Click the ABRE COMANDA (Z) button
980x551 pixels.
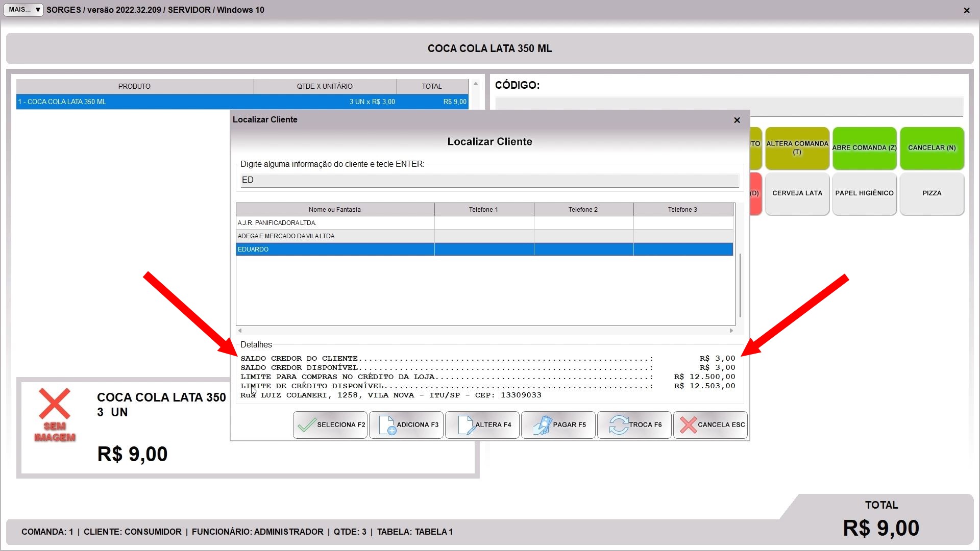[x=865, y=148]
